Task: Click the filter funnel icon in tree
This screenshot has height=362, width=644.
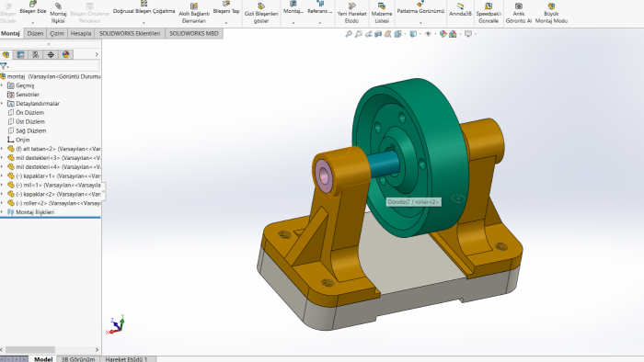Action: tap(4, 66)
